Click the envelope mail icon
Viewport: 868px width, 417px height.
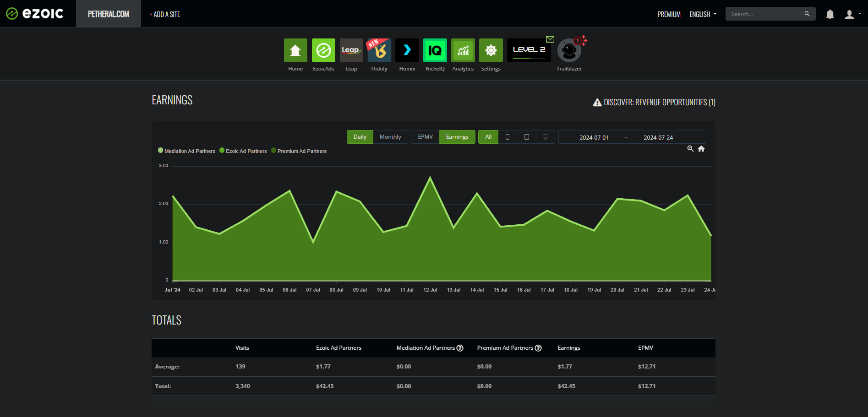(x=550, y=39)
